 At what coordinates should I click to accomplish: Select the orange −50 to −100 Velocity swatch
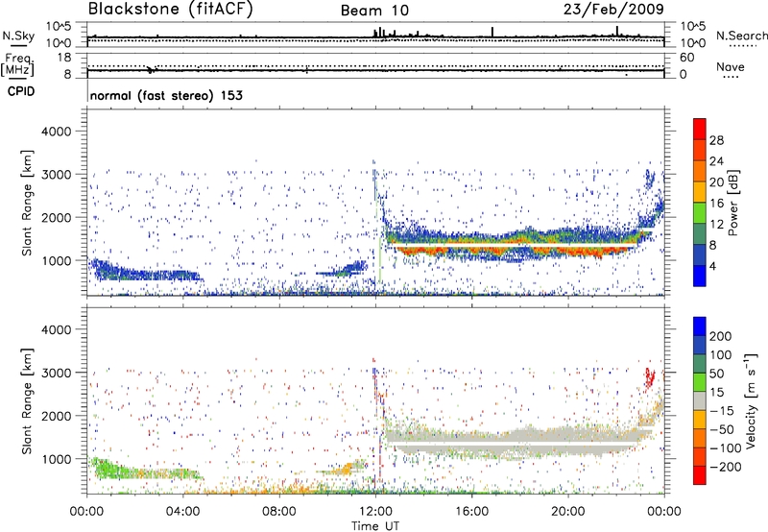(700, 438)
